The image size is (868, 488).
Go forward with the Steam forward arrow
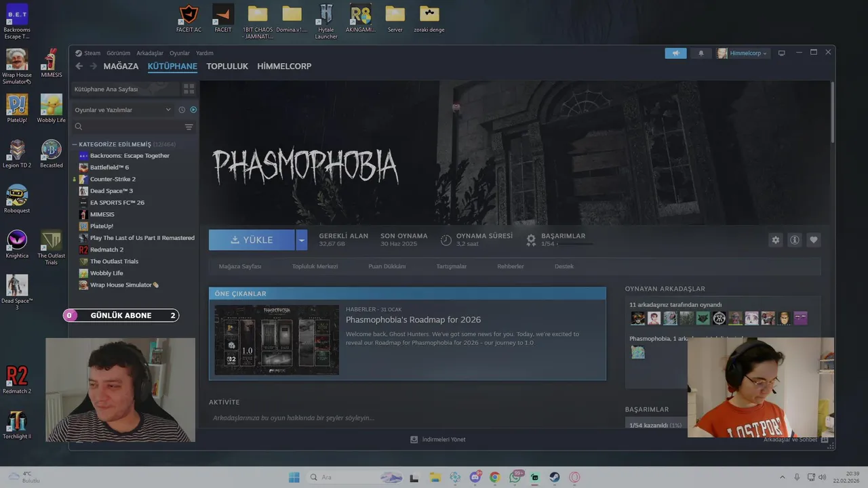[92, 66]
